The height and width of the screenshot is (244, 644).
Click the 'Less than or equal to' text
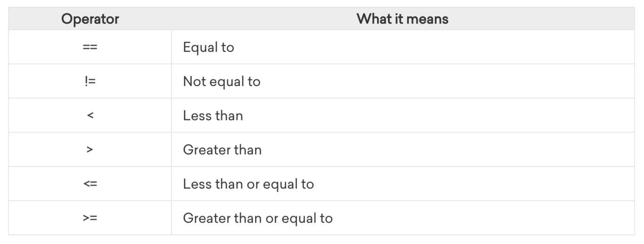click(248, 184)
